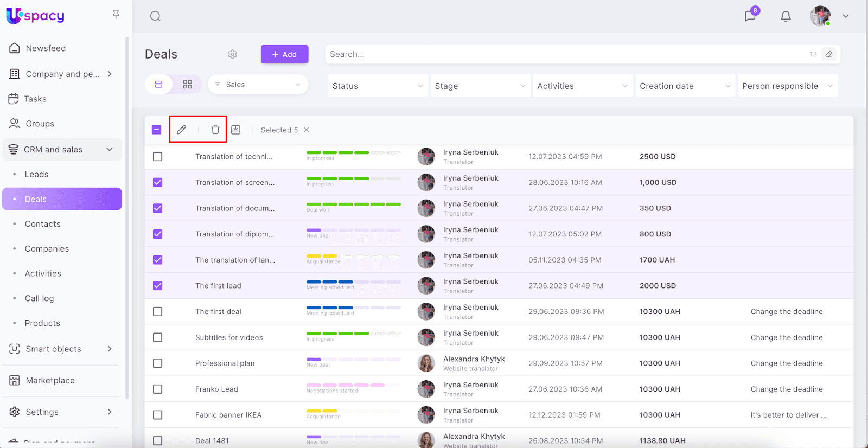Screen dimensions: 868x448
Task: Switch to kanban grid view icon
Action: point(187,85)
